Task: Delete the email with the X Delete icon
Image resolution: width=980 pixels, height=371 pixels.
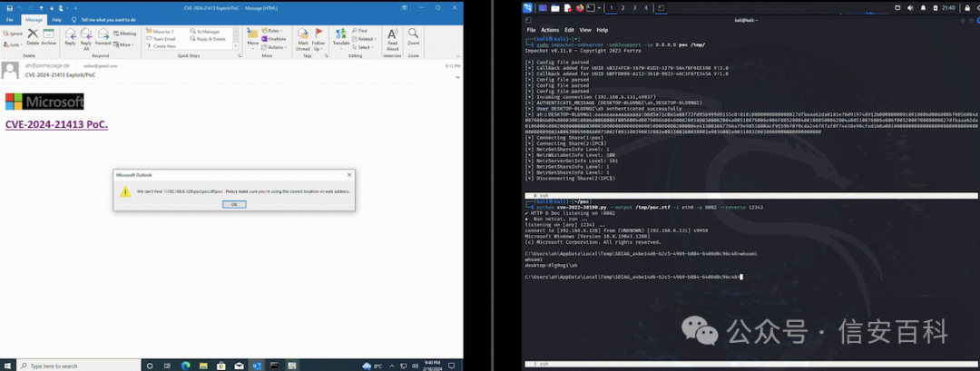Action: (33, 37)
